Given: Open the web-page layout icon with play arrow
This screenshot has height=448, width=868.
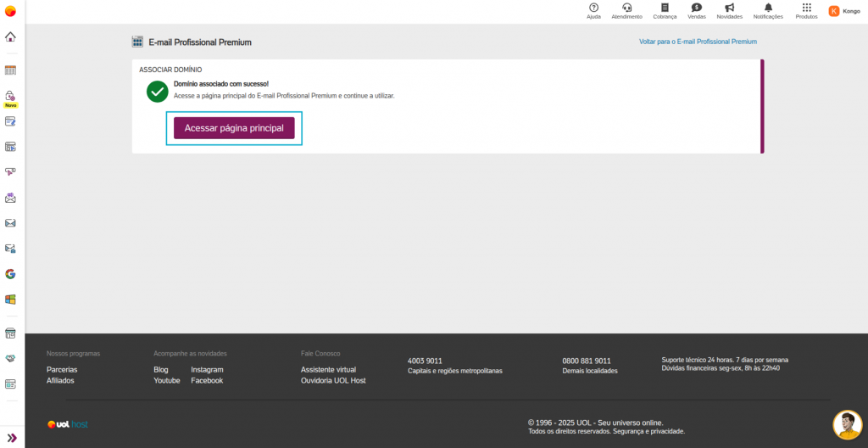Looking at the screenshot, I should (x=10, y=147).
